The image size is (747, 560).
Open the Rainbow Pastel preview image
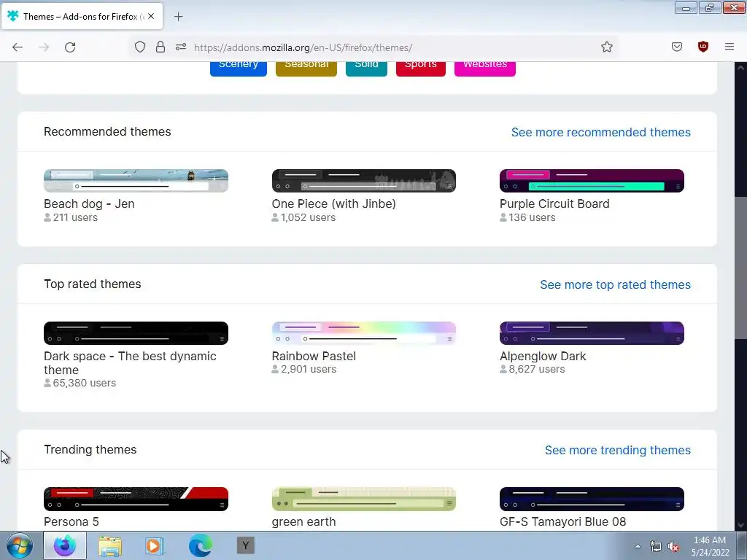(363, 333)
